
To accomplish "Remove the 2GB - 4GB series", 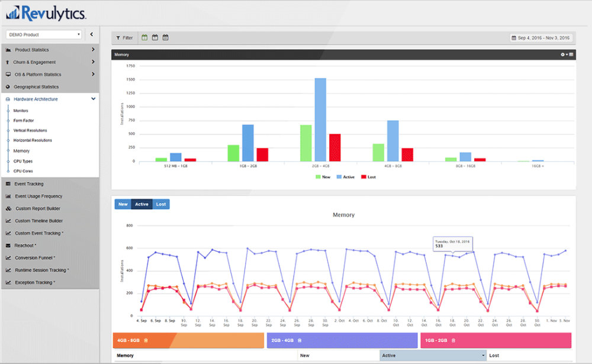I will (x=300, y=340).
